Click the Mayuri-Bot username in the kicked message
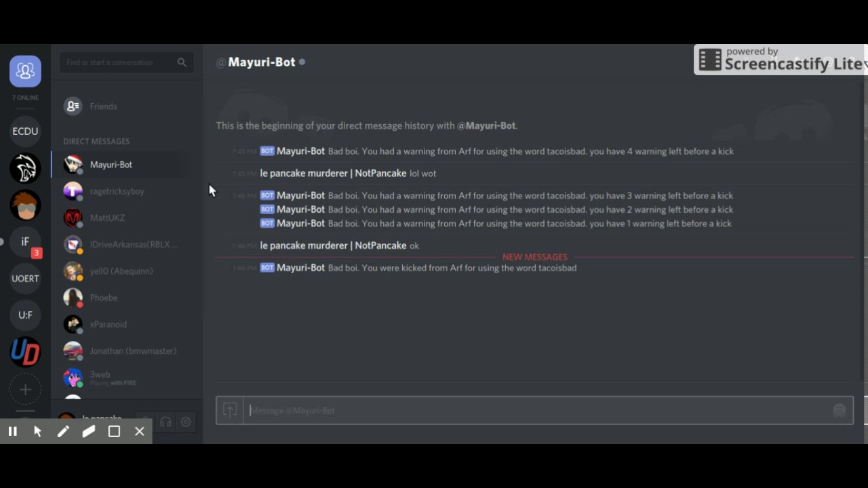Viewport: 868px width, 488px height. pyautogui.click(x=300, y=268)
